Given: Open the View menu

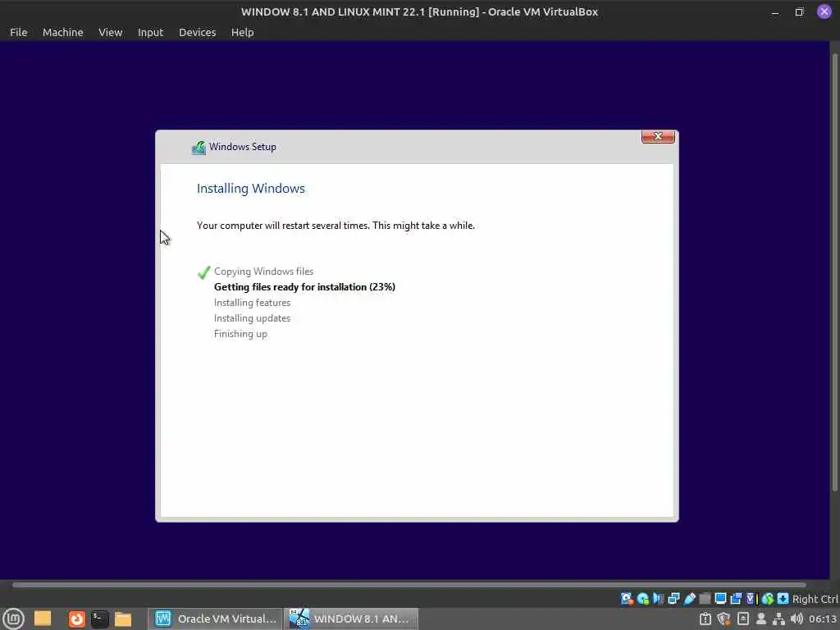Looking at the screenshot, I should tap(111, 32).
